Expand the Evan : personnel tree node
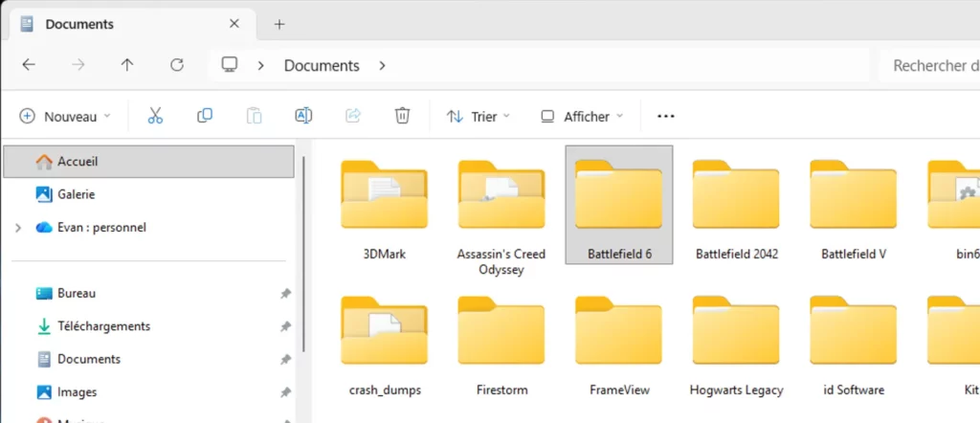The image size is (980, 423). tap(18, 228)
